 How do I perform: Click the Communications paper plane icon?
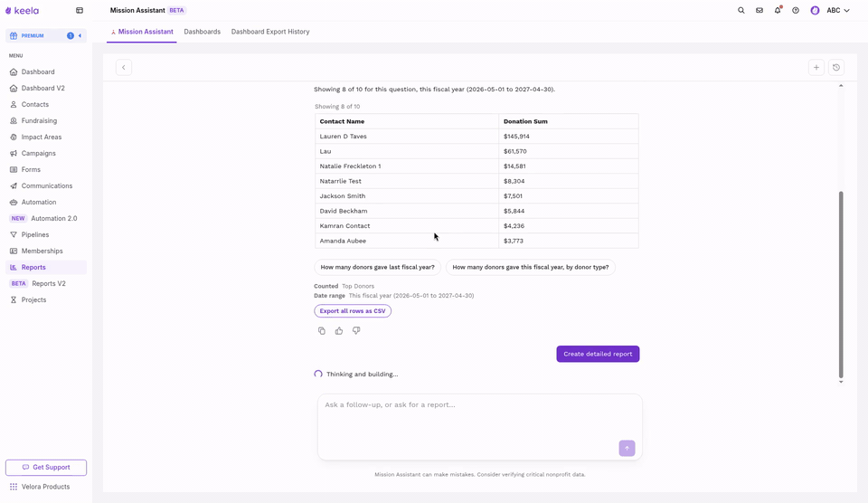click(14, 185)
